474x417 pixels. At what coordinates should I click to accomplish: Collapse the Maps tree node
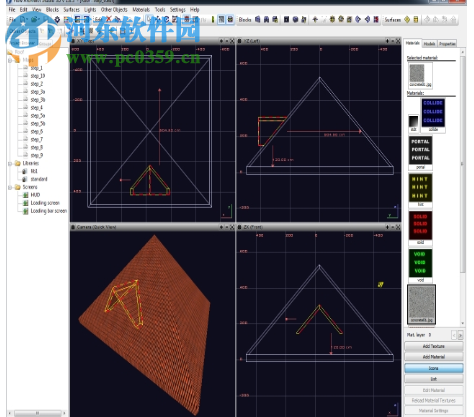pyautogui.click(x=10, y=60)
